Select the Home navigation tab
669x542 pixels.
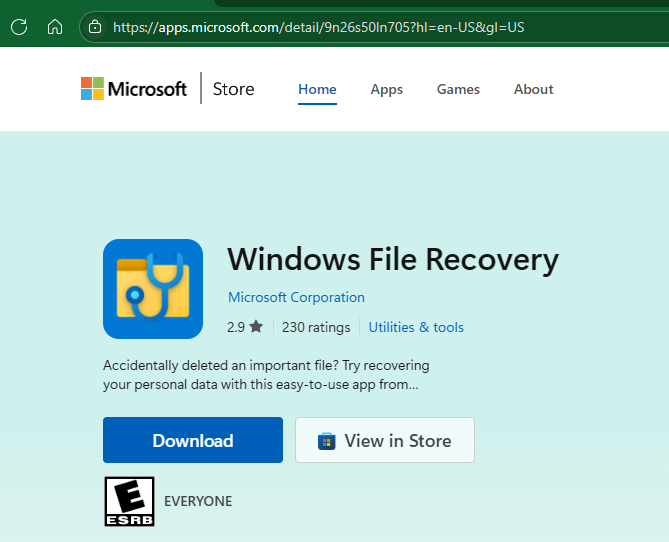click(x=317, y=89)
